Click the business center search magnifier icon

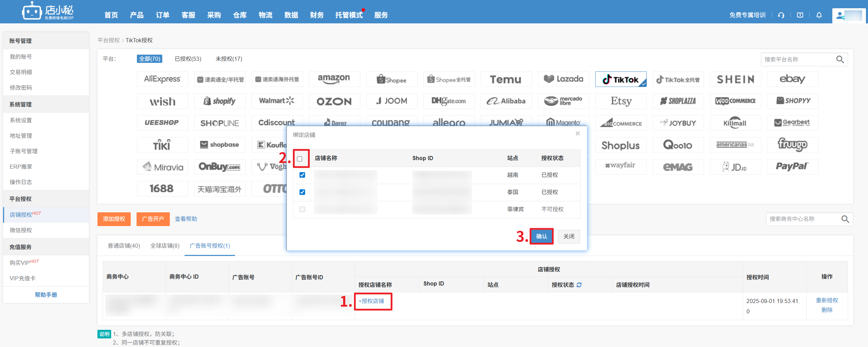[845, 219]
